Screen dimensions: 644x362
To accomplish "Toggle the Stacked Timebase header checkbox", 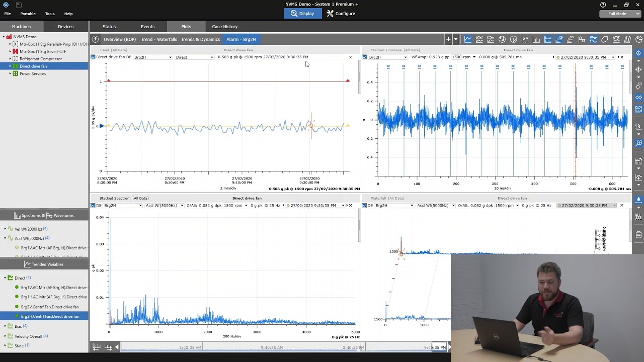I will [x=364, y=57].
